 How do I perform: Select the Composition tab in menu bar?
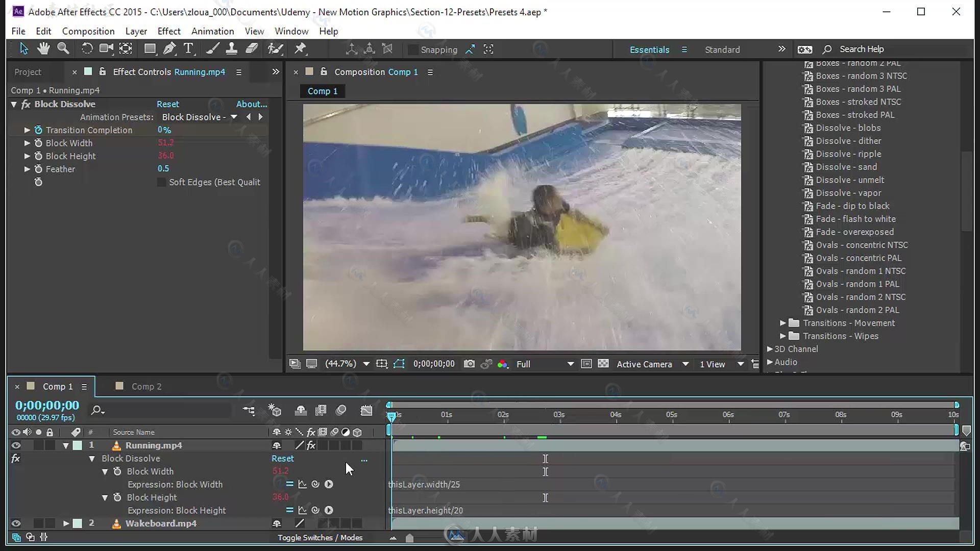tap(88, 31)
